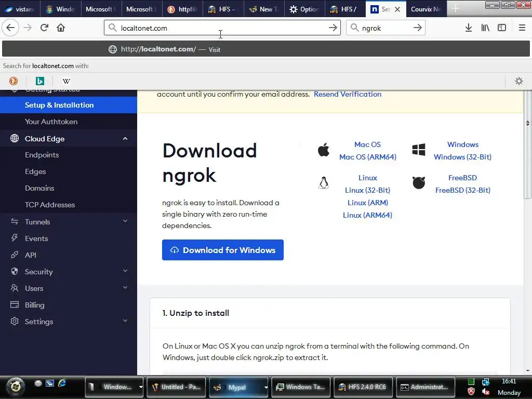Switch to the httpfile browser tab
The width and height of the screenshot is (532, 399).
[x=182, y=9]
